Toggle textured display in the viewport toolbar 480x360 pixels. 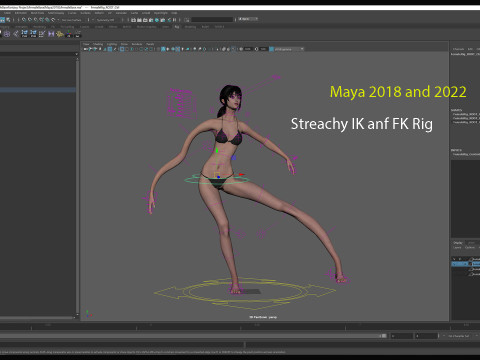point(178,49)
